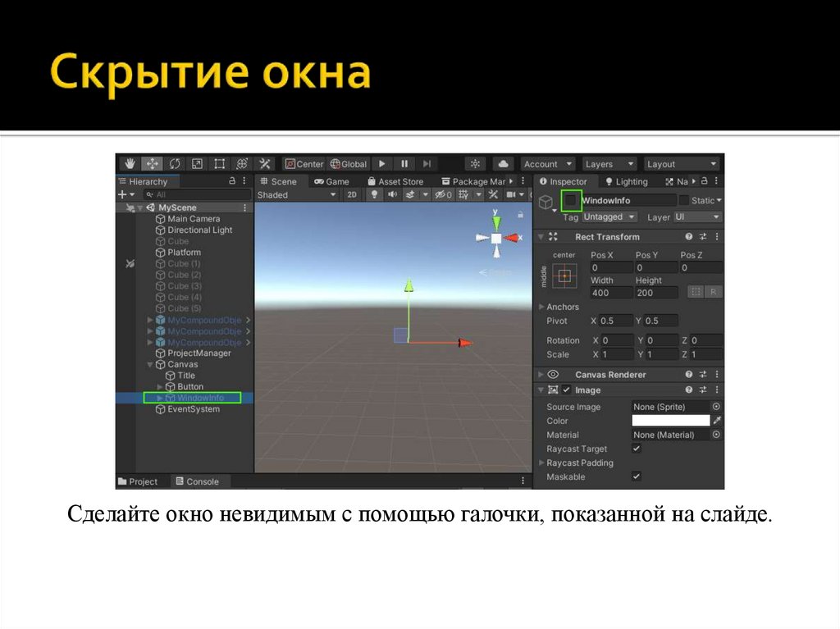Open the Shaded draw mode dropdown
This screenshot has width=840, height=629.
click(296, 194)
